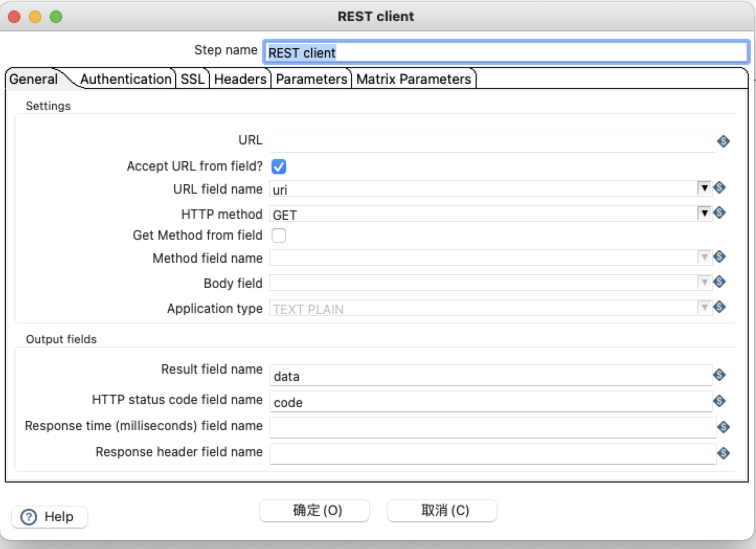This screenshot has width=756, height=549.
Task: Expand the HTTP method dropdown
Action: [x=705, y=213]
